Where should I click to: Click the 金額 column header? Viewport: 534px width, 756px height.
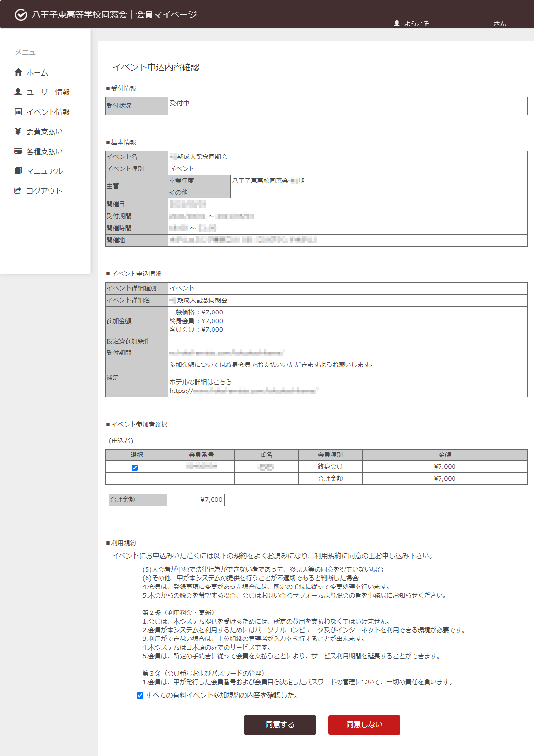pos(445,455)
